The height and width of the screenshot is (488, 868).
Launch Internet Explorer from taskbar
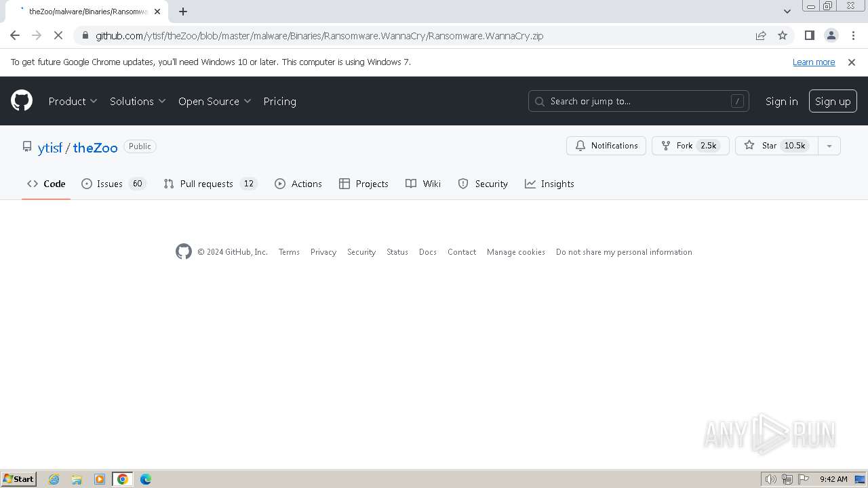tap(54, 479)
